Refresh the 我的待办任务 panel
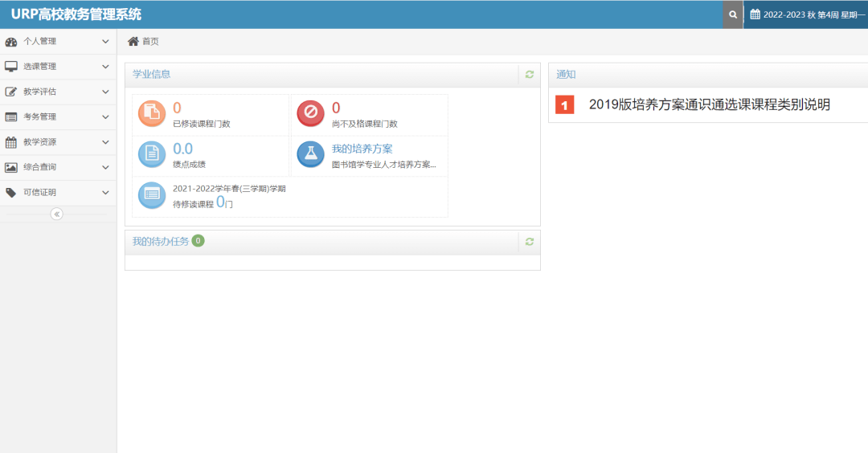Image resolution: width=868 pixels, height=453 pixels. 529,242
